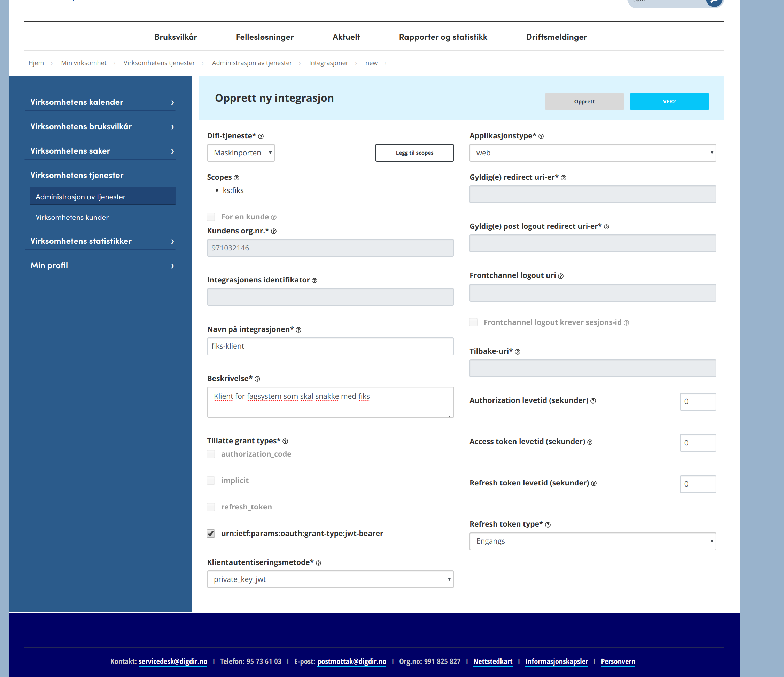Screen dimensions: 784x677
Task: Open the Personvern footer link
Action: point(618,661)
